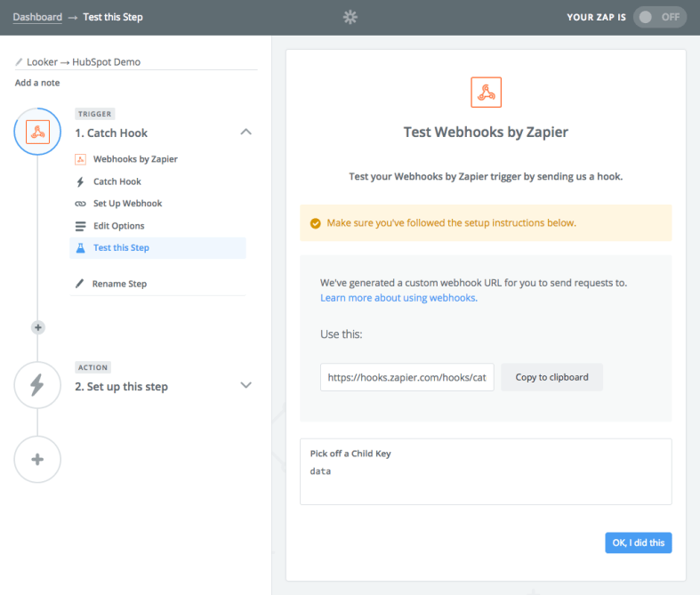Click pencil icon beside Looker → HubSpot Demo
Viewport: 700px width, 595px height.
tap(20, 62)
